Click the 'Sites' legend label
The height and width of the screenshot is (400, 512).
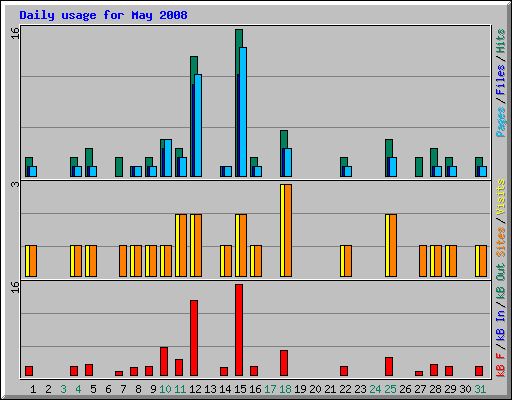pos(501,242)
